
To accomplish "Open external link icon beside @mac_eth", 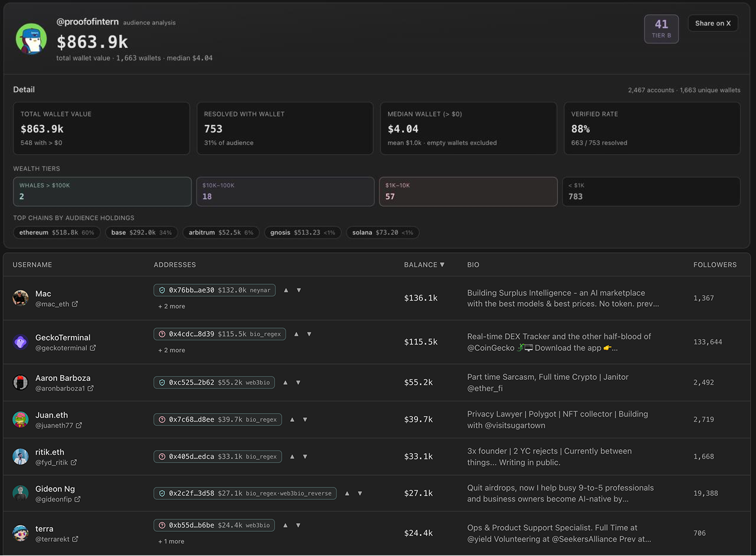I will click(75, 304).
